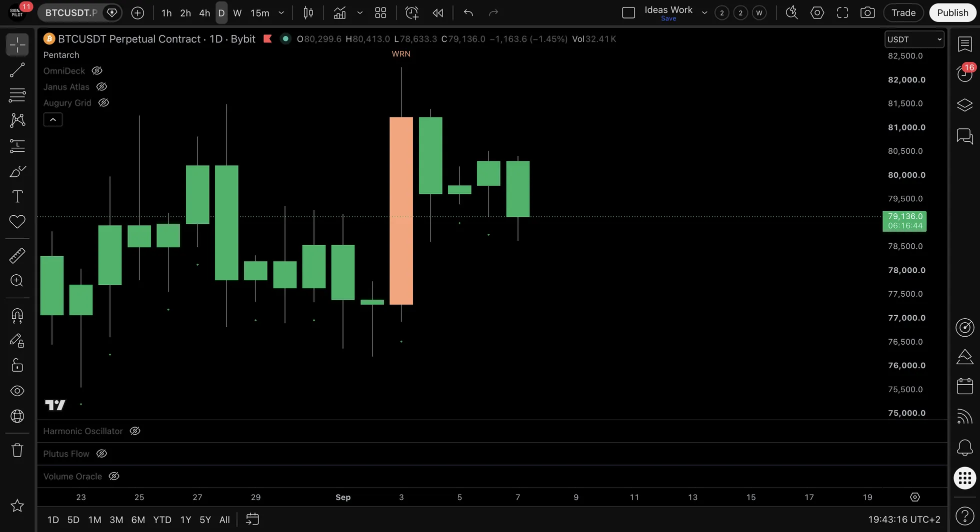Open the Ideas Work layout dropdown

(x=704, y=13)
